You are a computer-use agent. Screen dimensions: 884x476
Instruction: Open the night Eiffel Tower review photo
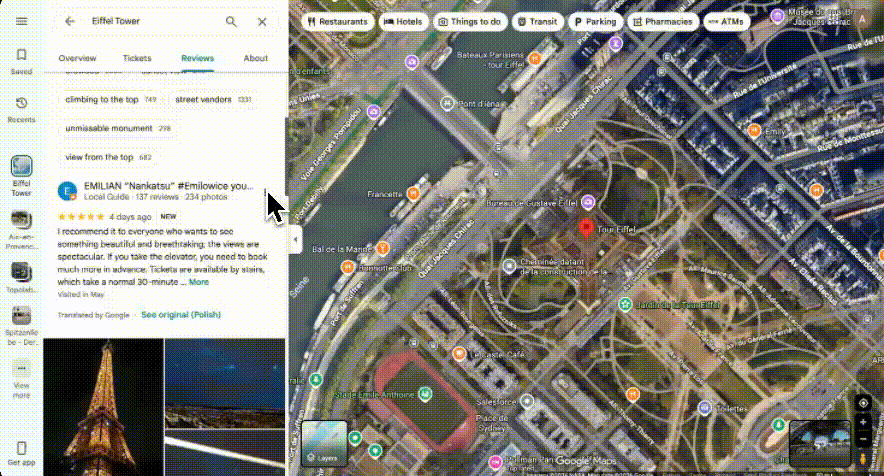[103, 407]
